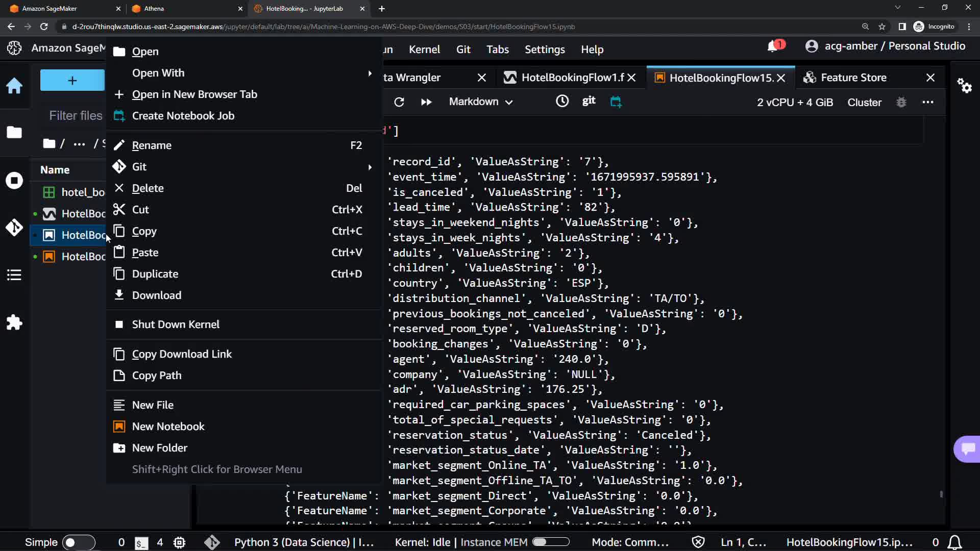Click the checkpoint clock toolbar icon
The width and height of the screenshot is (980, 551).
click(x=562, y=102)
